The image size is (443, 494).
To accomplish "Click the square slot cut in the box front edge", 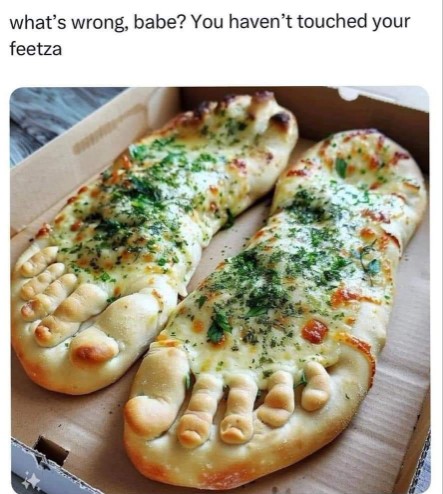I will click(x=52, y=449).
